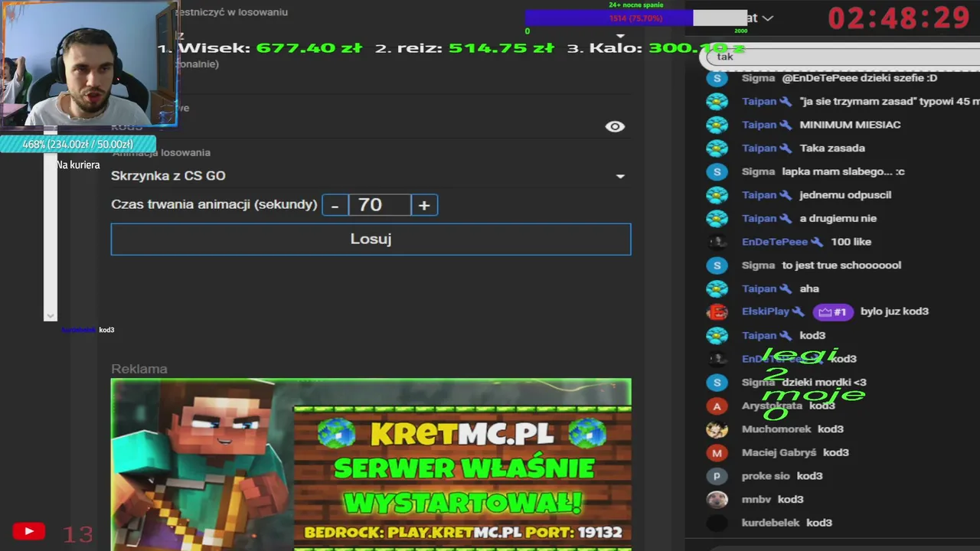Click Taipan's avatar beside 'aha'

pos(717,289)
